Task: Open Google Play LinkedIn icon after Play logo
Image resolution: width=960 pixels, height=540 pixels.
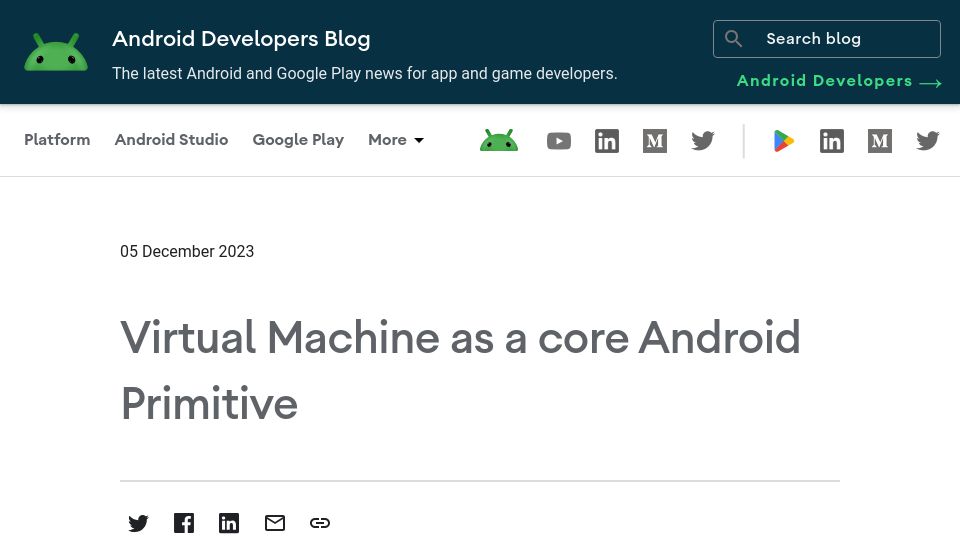Action: point(831,141)
